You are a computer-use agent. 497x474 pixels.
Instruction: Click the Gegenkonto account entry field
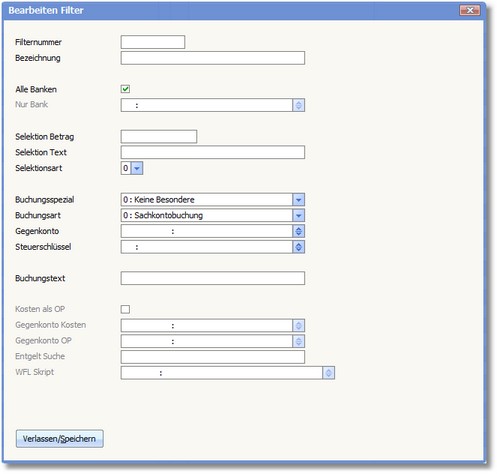[x=207, y=231]
